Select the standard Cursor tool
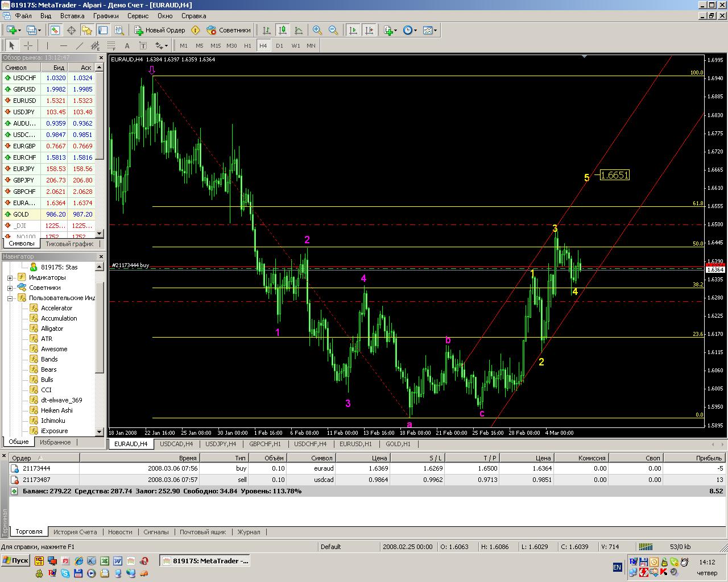728x582 pixels. [x=12, y=45]
